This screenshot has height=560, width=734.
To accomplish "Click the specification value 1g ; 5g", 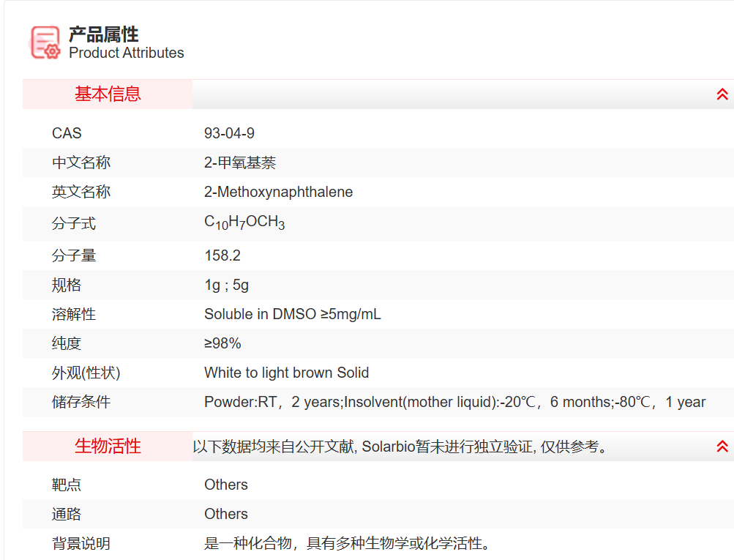I will [x=226, y=285].
